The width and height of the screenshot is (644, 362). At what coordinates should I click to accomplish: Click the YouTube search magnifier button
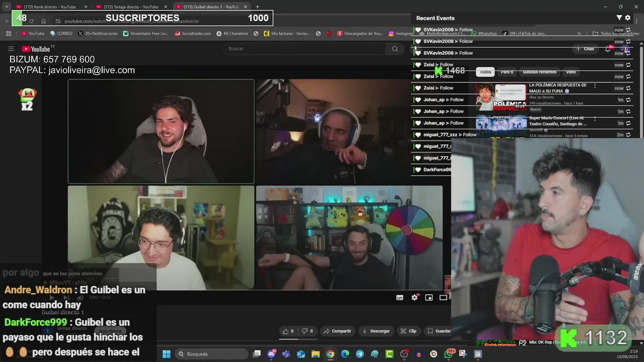coord(395,49)
